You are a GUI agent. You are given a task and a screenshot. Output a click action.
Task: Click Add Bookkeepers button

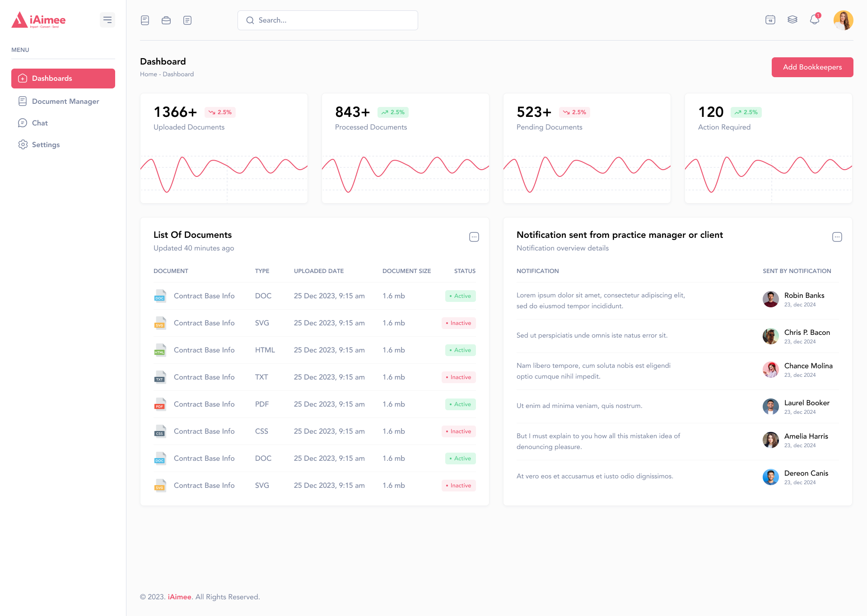coord(812,67)
